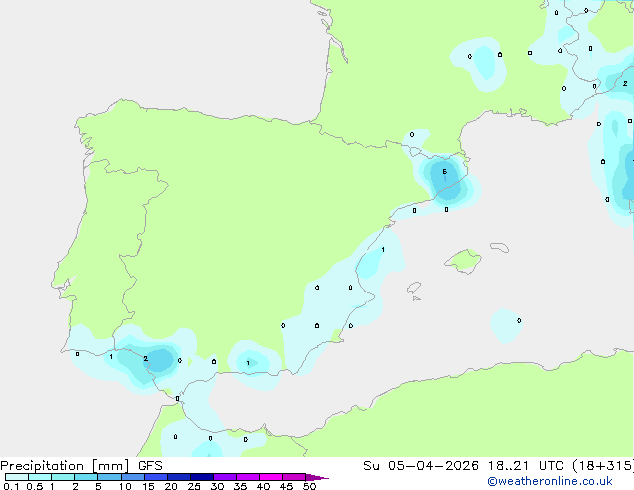The height and width of the screenshot is (490, 634).
Task: Click the 'Su 05-04-2026' date text
Action: click(x=421, y=466)
